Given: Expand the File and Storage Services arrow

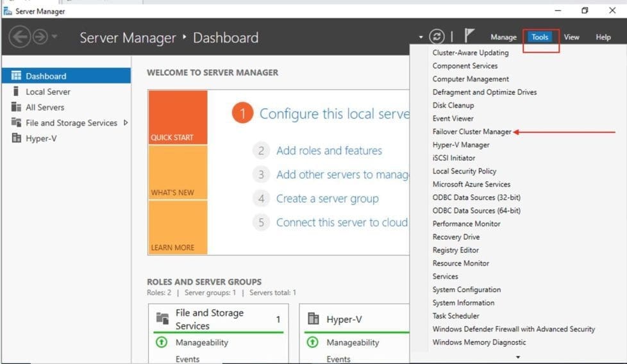Looking at the screenshot, I should [x=126, y=122].
